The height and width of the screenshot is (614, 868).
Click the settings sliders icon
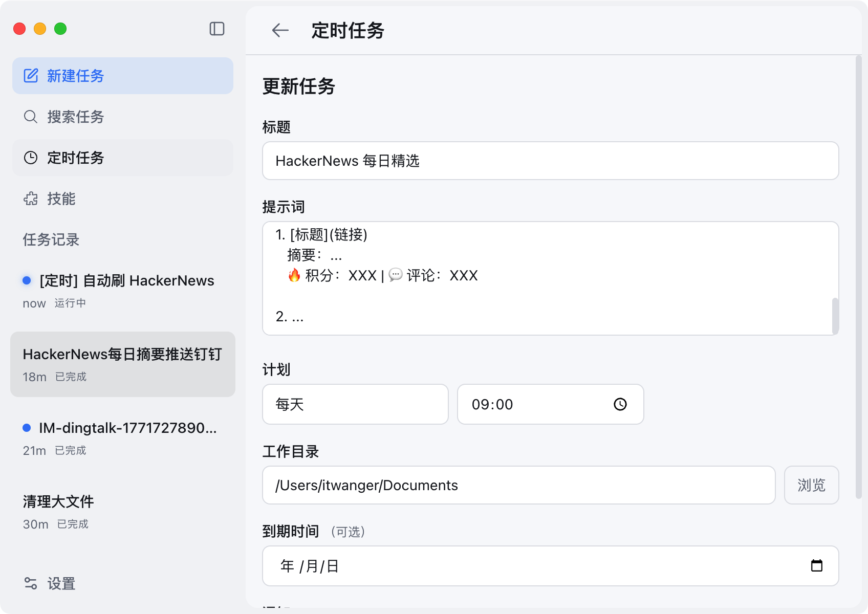(x=31, y=583)
